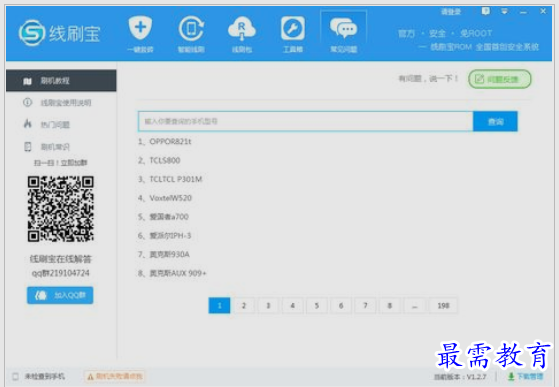Open the shield-plus one-key rescue tool

(140, 34)
